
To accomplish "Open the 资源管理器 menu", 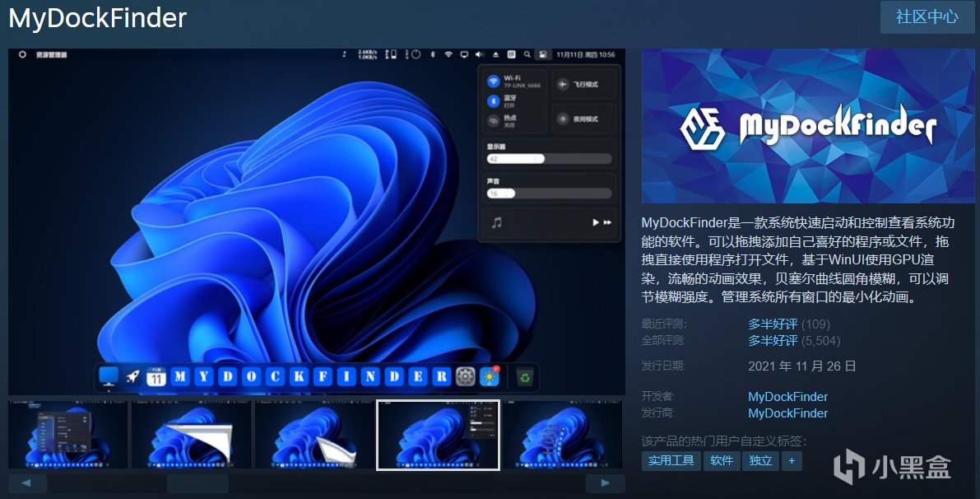I will coord(51,54).
